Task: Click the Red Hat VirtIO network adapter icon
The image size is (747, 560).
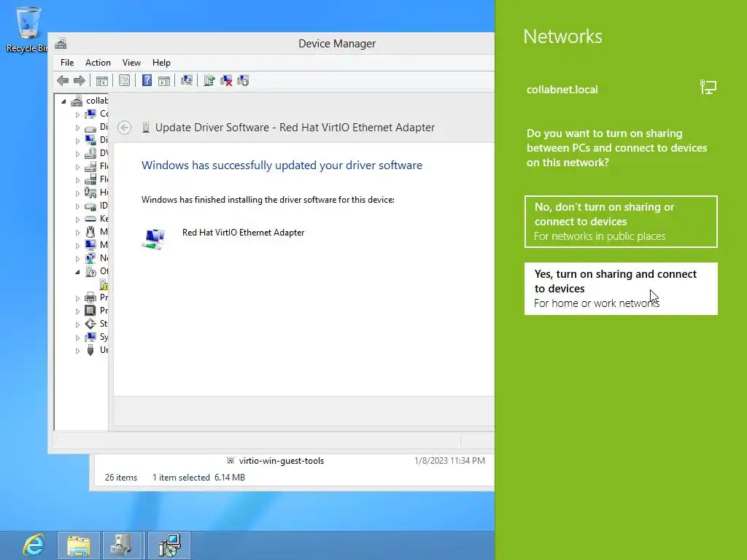Action: [x=153, y=238]
